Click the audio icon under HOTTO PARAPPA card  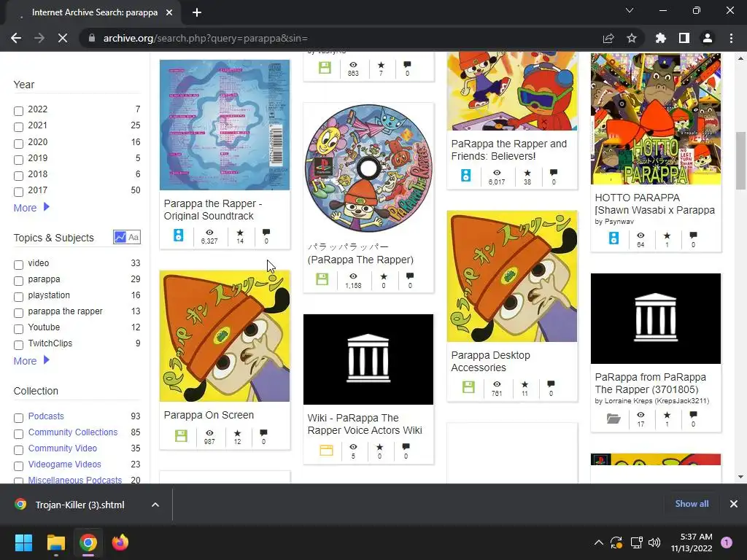tap(614, 238)
